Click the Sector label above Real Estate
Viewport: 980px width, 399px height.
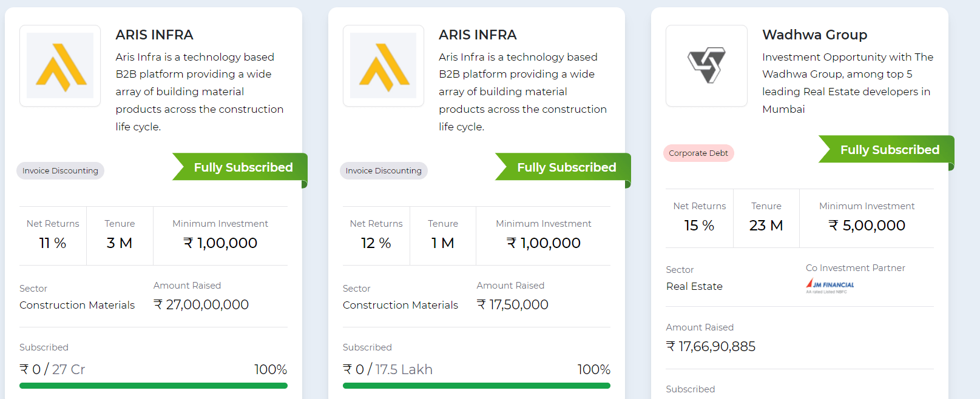click(x=680, y=270)
